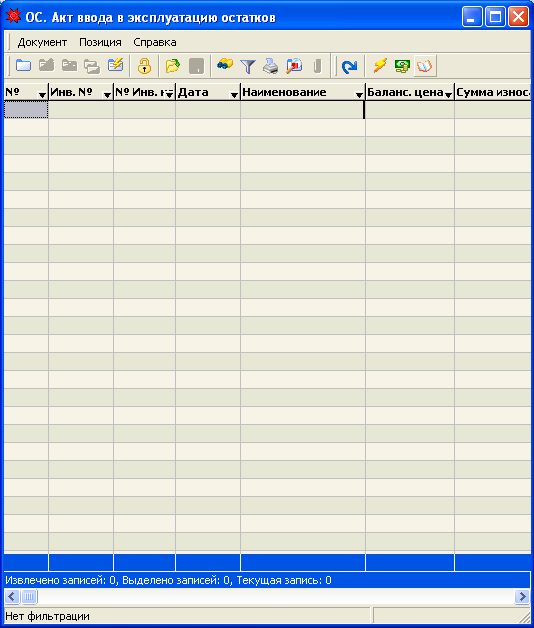Expand the Дата column dropdown arrow
The image size is (534, 628).
(x=234, y=95)
